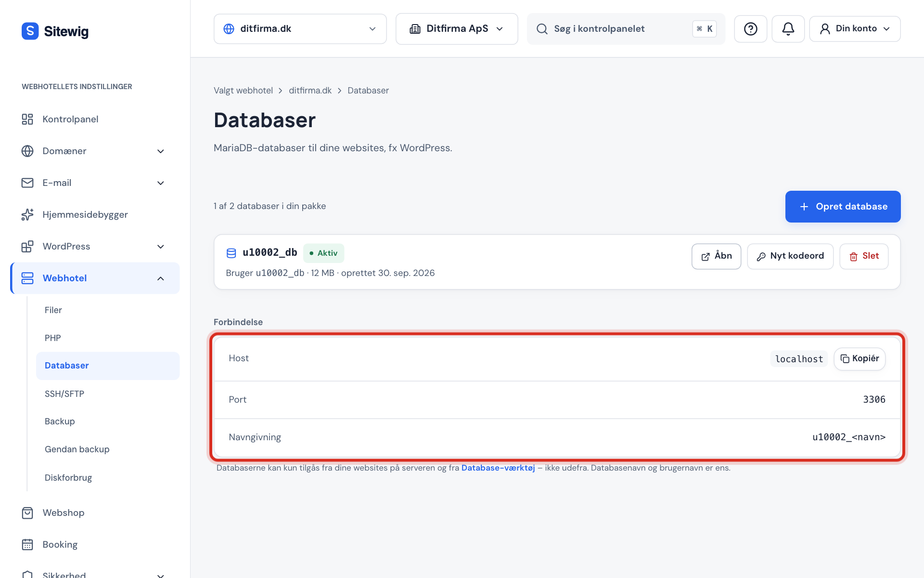Focus the Søg i kontrolpanelet field
Screen dimensions: 924x578
(x=626, y=29)
